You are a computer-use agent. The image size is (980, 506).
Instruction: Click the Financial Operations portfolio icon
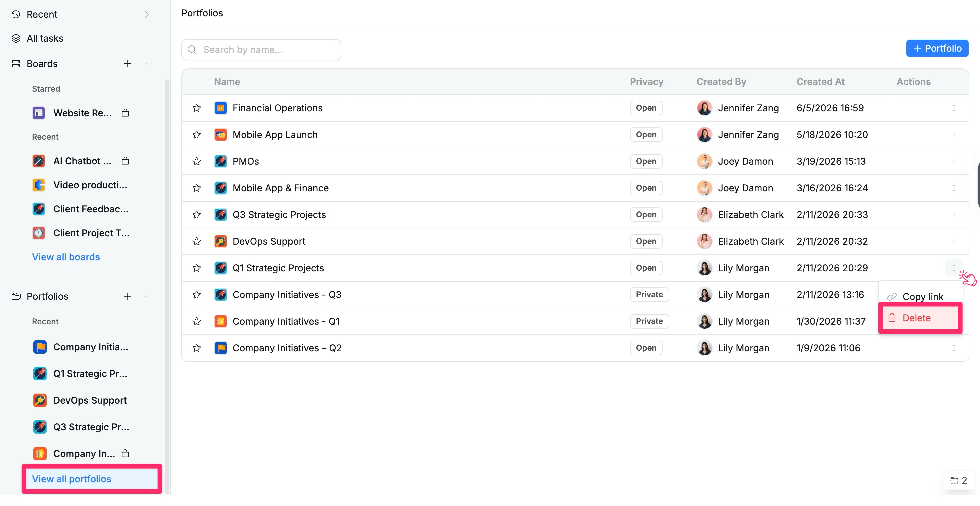coord(220,108)
